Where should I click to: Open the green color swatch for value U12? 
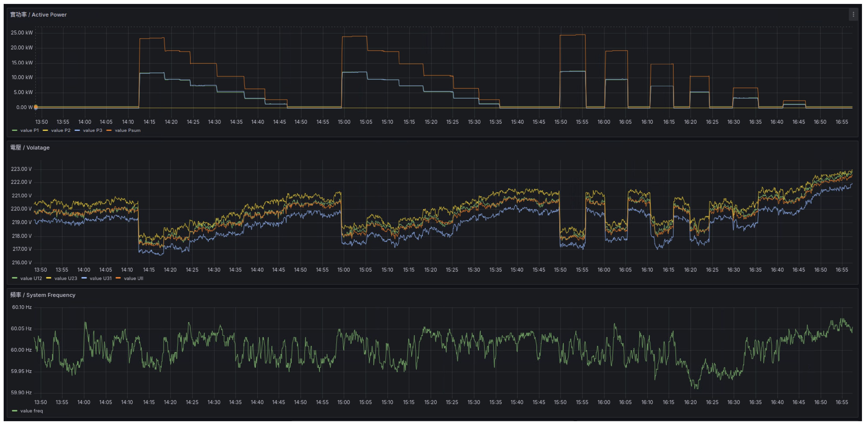[14, 278]
